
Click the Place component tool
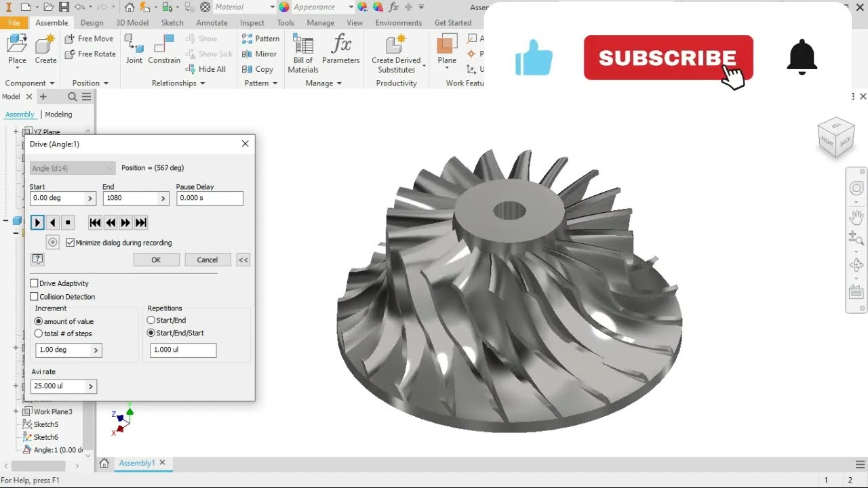(x=17, y=49)
